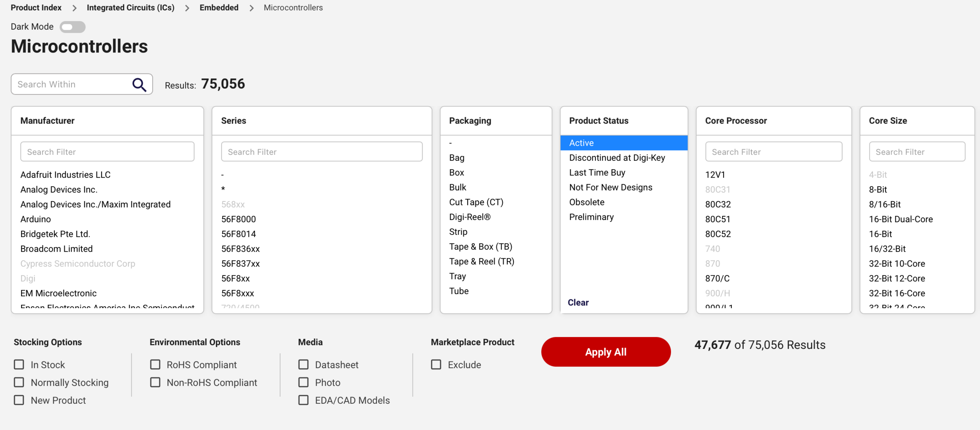Image resolution: width=980 pixels, height=430 pixels.
Task: Check the Exclude marketplace checkbox
Action: (x=436, y=365)
